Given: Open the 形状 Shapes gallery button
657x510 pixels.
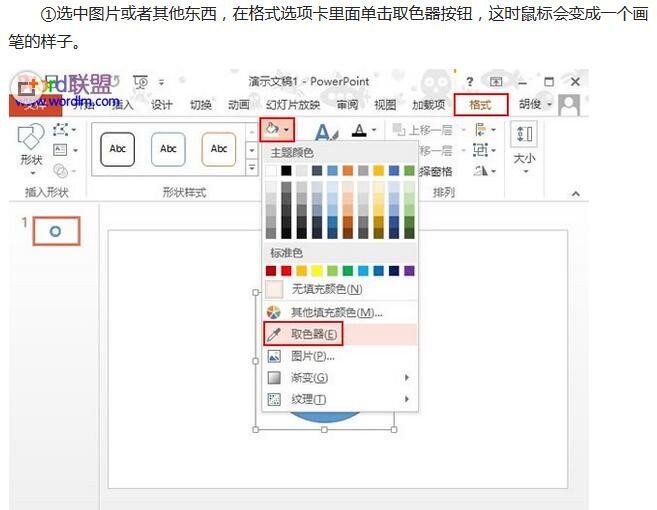Looking at the screenshot, I should [x=31, y=149].
